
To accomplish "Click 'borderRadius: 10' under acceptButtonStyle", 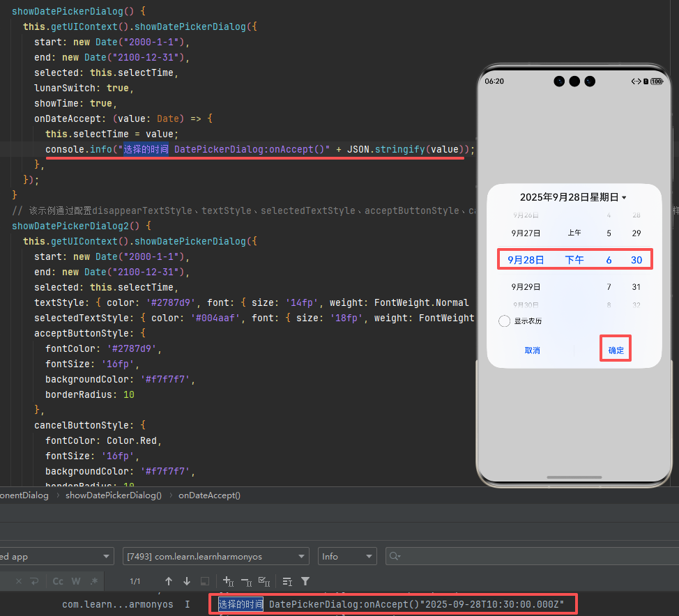I will coord(90,394).
